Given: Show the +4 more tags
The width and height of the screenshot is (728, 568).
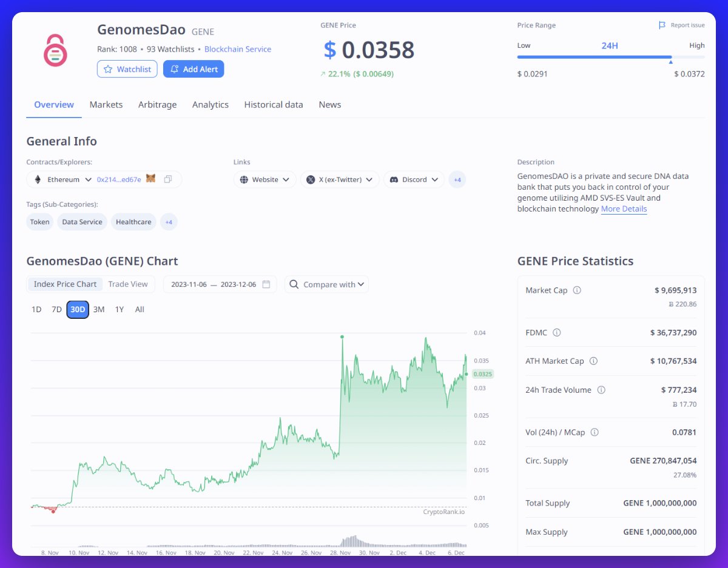Looking at the screenshot, I should [x=169, y=222].
